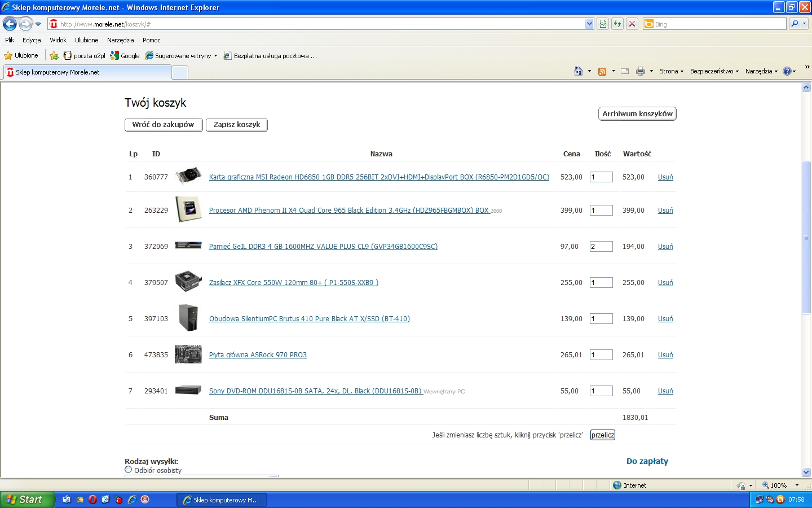Click the address bar URL field
Screen dimensions: 812x508
321,24
